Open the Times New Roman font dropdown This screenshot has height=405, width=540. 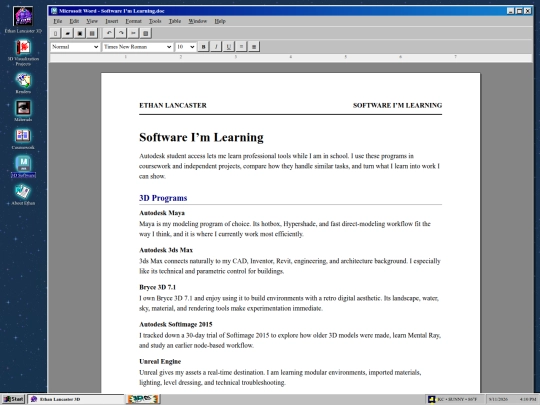137,47
